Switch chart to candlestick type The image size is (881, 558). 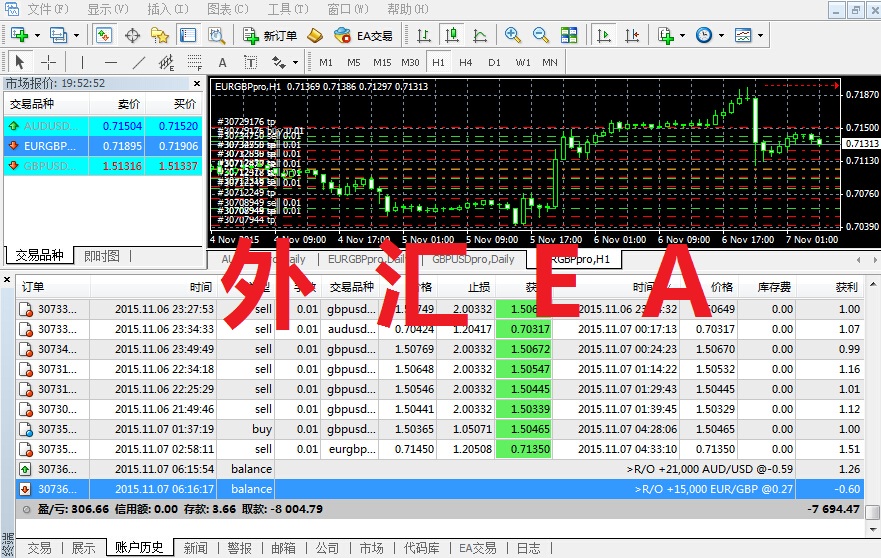coord(452,35)
